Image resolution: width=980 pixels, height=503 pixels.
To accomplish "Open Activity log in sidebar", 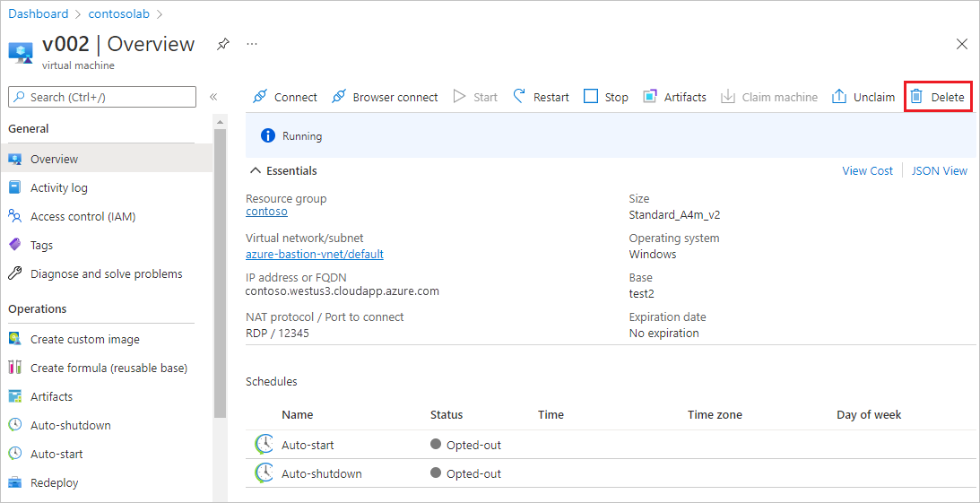I will 59,187.
